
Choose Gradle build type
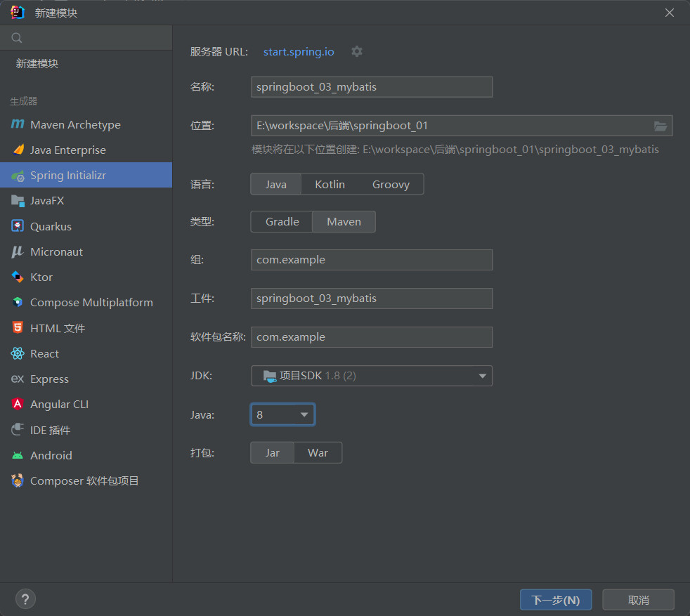[282, 222]
